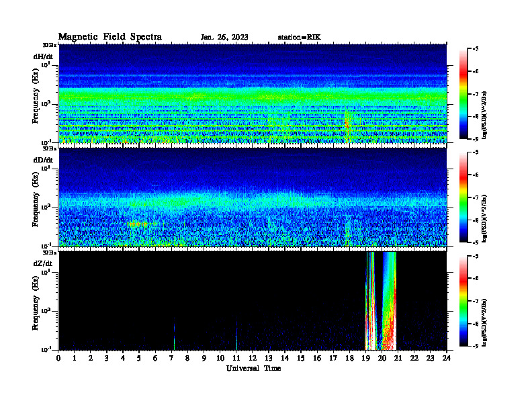Click the dD/dt spectrogram plot
532x411 pixels.
coord(253,197)
